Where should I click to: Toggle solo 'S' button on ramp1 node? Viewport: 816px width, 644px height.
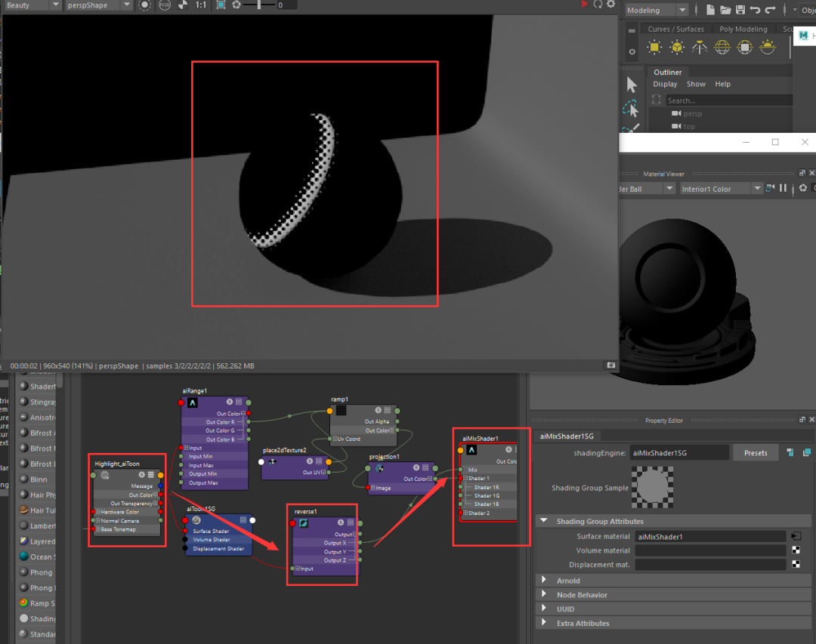[x=379, y=411]
